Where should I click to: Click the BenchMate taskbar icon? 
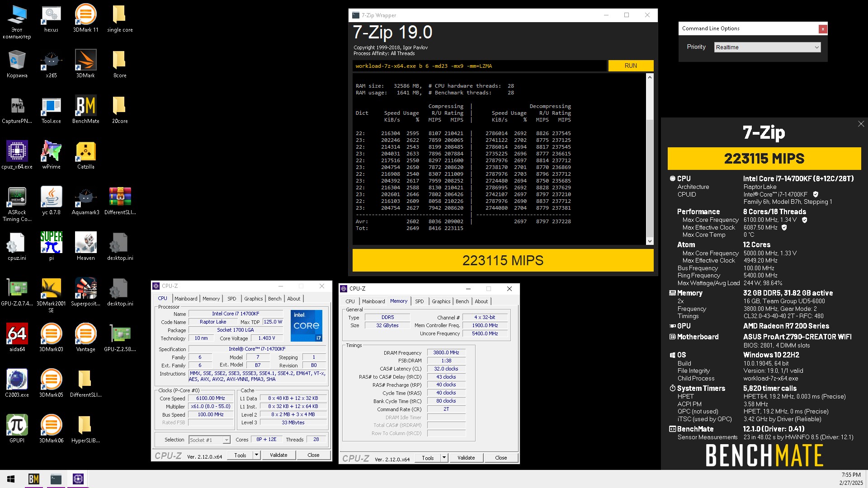pyautogui.click(x=34, y=479)
